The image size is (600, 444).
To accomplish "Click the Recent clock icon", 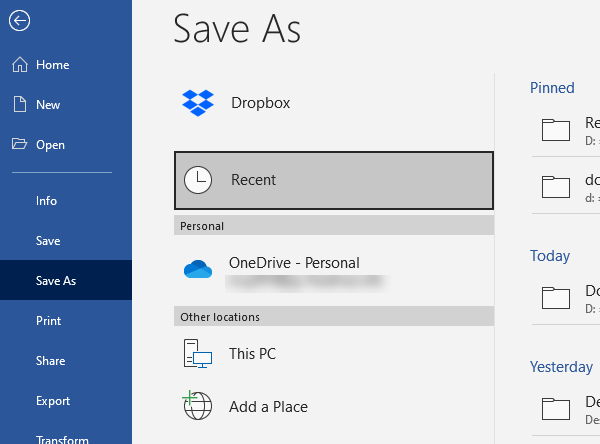I will [198, 180].
